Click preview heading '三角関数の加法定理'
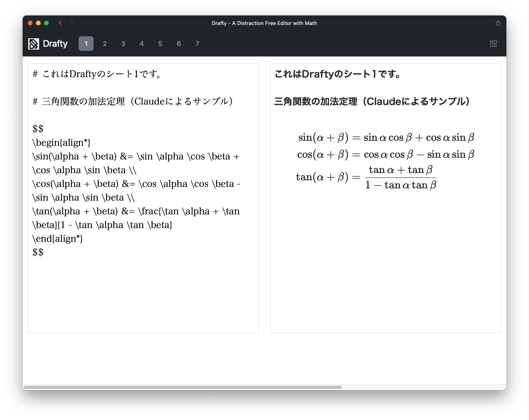529x420 pixels. 372,102
